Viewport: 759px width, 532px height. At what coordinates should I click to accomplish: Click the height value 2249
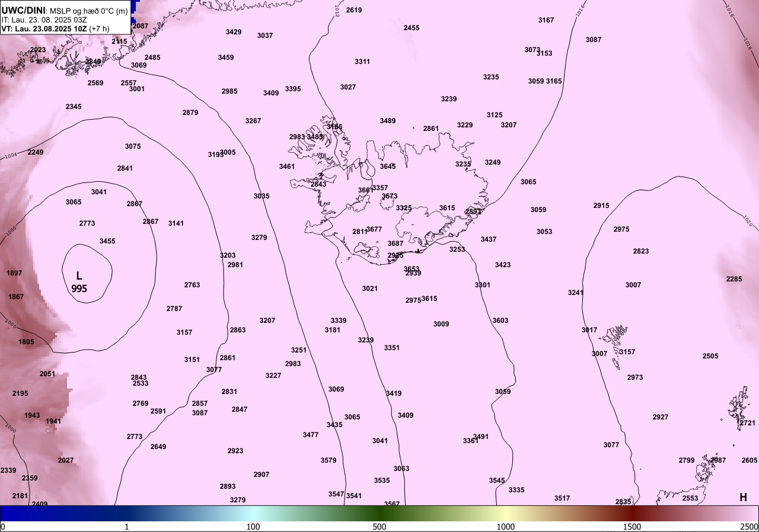coord(36,152)
